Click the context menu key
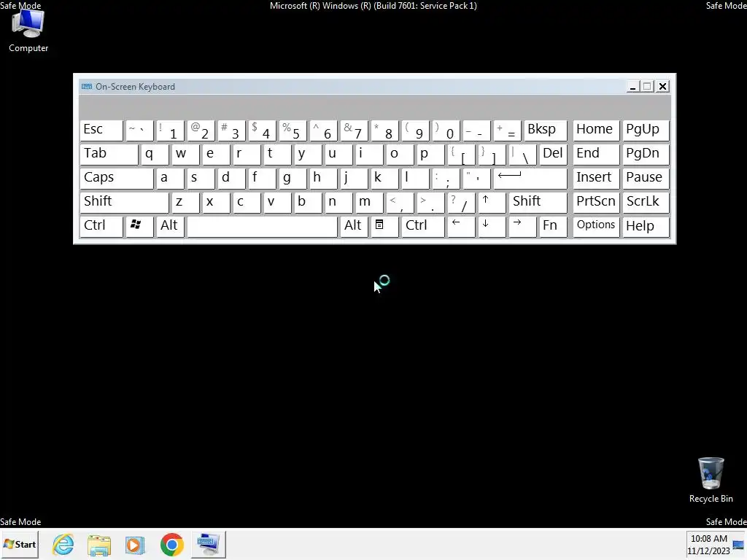 [384, 226]
